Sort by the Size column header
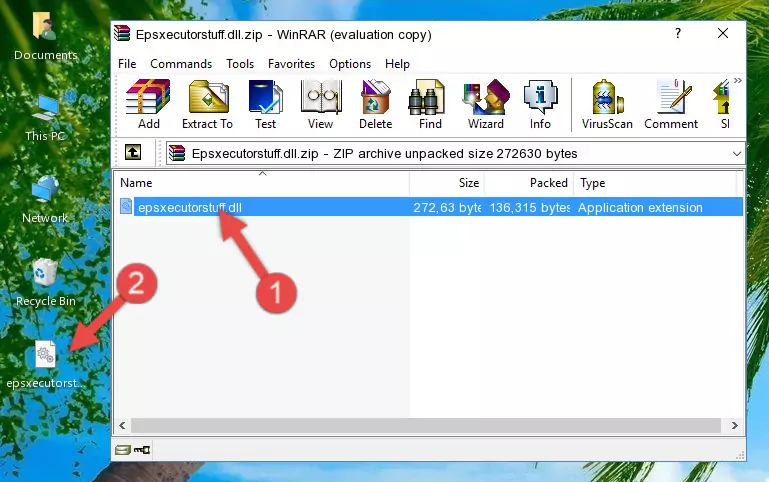This screenshot has height=482, width=769. [447, 183]
